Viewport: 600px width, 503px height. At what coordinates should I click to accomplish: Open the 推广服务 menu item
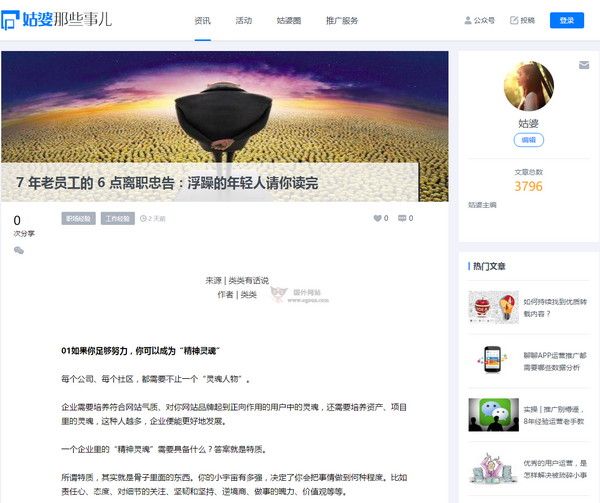pos(342,21)
